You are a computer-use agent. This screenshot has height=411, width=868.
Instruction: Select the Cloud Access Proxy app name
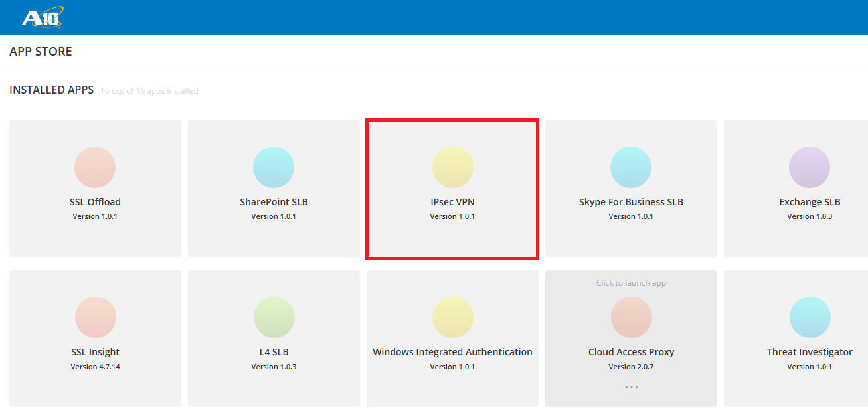pos(631,352)
